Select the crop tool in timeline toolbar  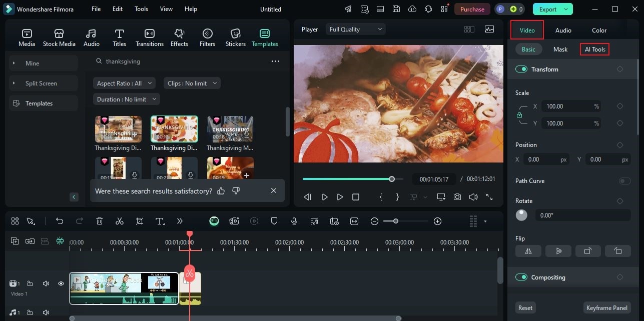140,221
